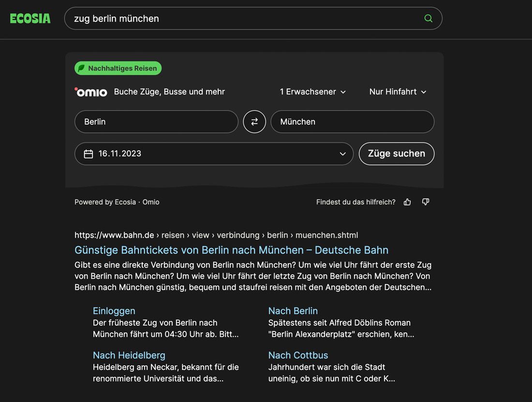Click the green search magnifier icon

click(x=428, y=18)
